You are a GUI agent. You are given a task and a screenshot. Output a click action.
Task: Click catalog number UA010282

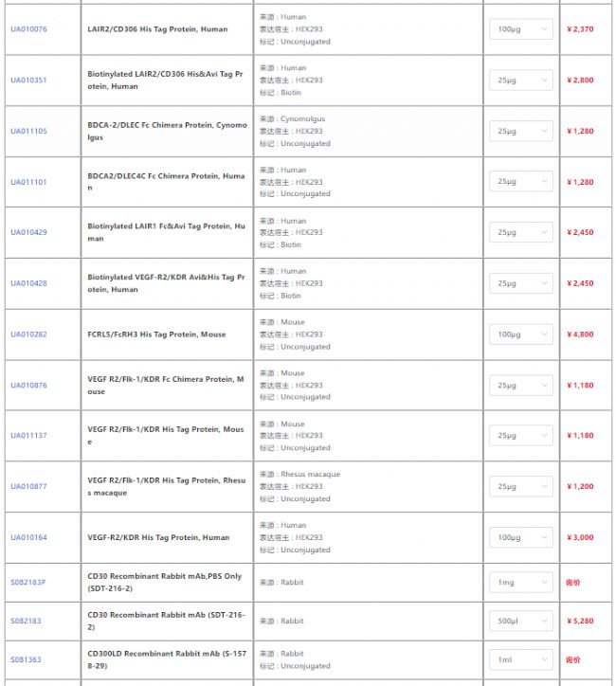click(x=28, y=334)
